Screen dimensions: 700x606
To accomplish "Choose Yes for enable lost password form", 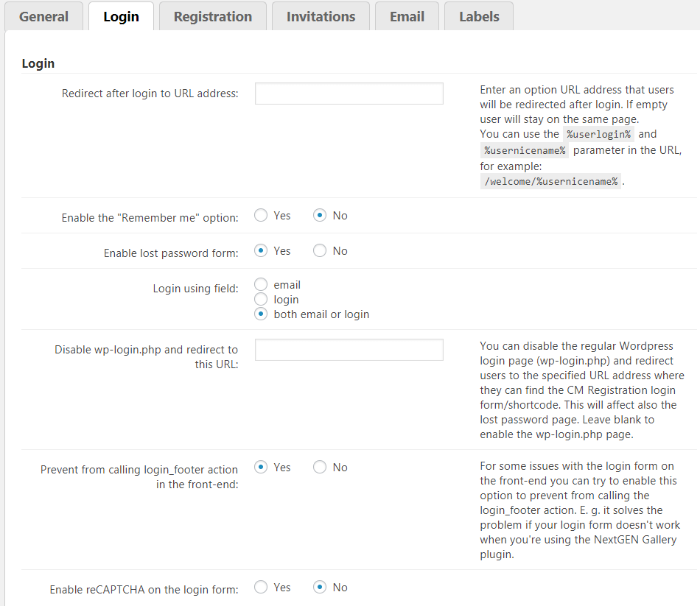I will [261, 251].
